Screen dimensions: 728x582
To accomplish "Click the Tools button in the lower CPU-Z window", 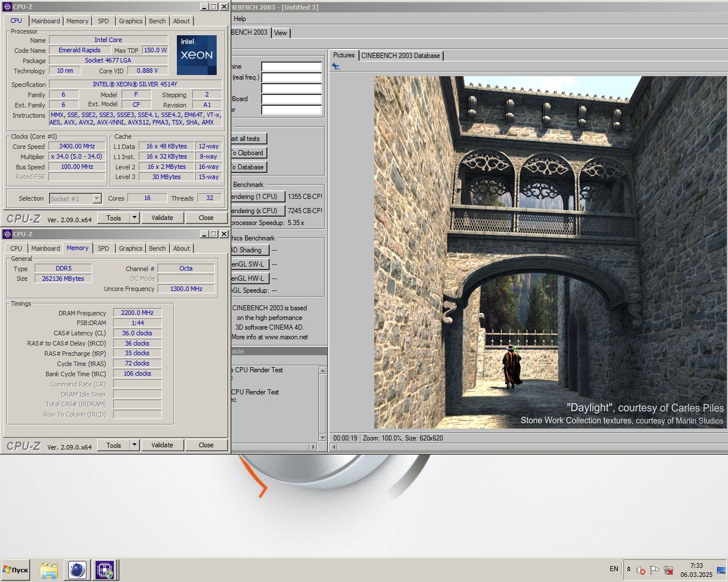I will click(114, 445).
